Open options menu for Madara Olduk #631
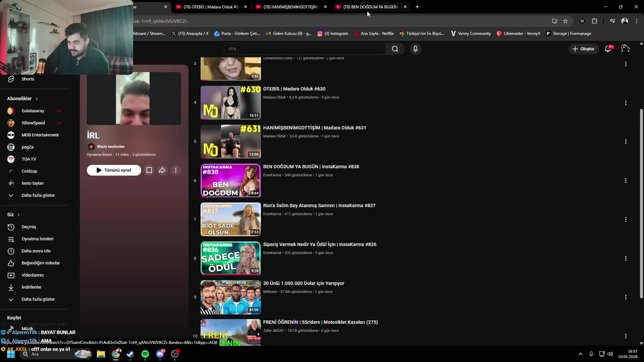644x362 pixels. pyautogui.click(x=625, y=142)
